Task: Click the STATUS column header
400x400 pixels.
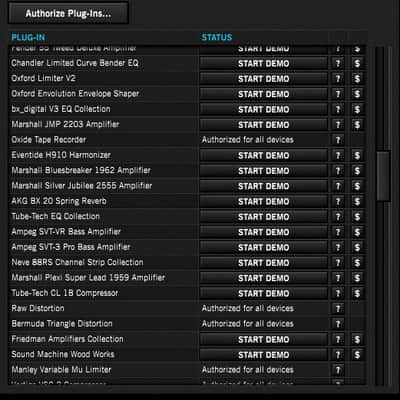Action: click(x=217, y=37)
